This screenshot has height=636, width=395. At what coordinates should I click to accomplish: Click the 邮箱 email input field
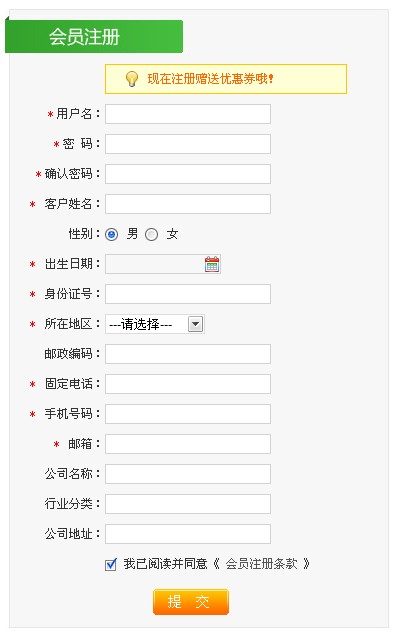click(188, 444)
